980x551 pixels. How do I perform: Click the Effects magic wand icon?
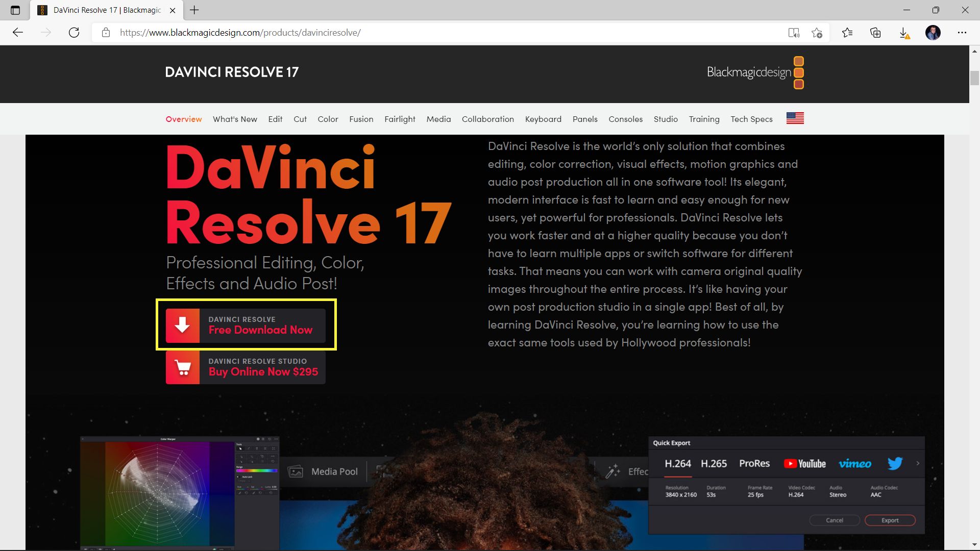pyautogui.click(x=614, y=471)
